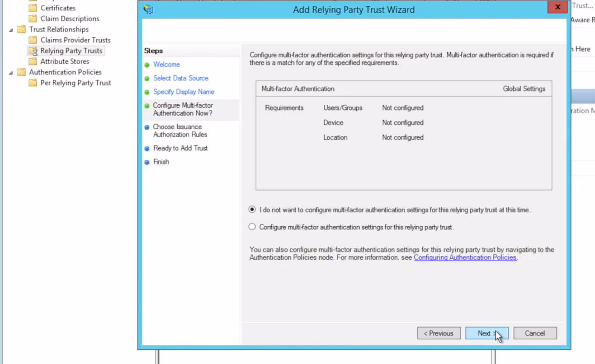Select the Specify Display Name step
The image size is (595, 364).
pos(184,92)
